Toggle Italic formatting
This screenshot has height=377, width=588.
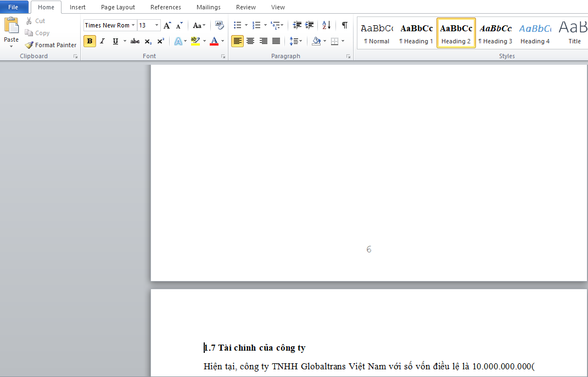[102, 41]
